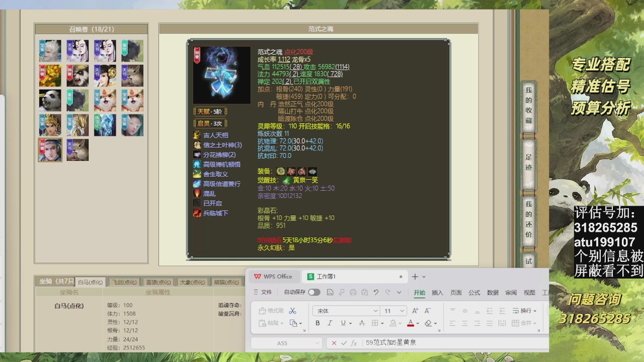Click the formula bar text 59范式加5星黄泉
The width and height of the screenshot is (644, 362).
(391, 343)
